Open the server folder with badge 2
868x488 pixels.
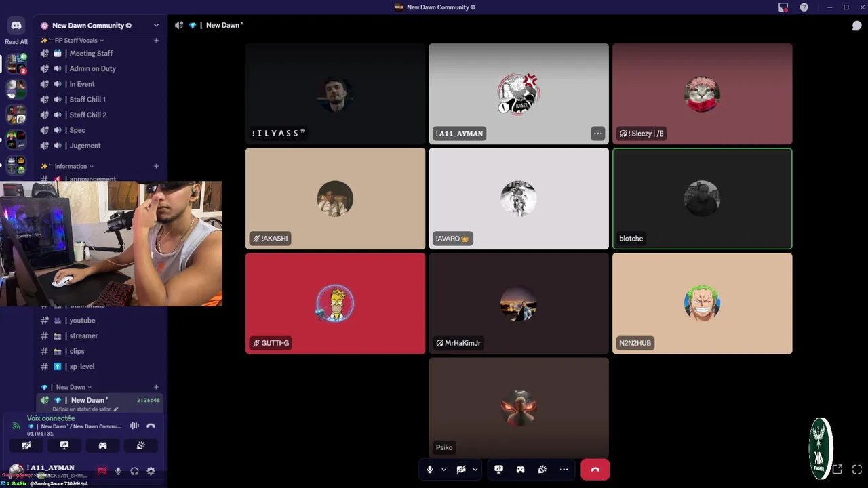click(x=16, y=64)
